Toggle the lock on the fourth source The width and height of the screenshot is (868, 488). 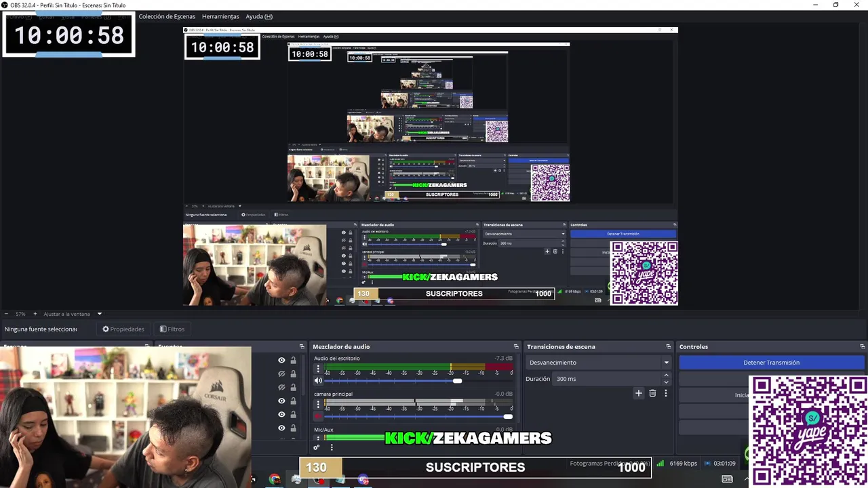coord(294,401)
